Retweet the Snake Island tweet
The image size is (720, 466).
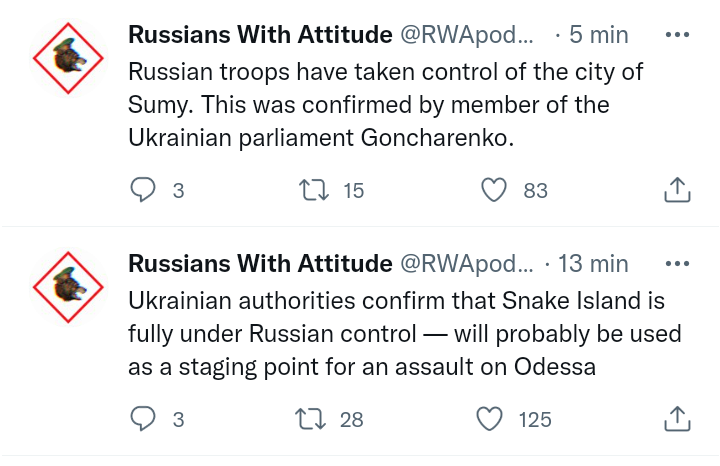click(x=314, y=419)
